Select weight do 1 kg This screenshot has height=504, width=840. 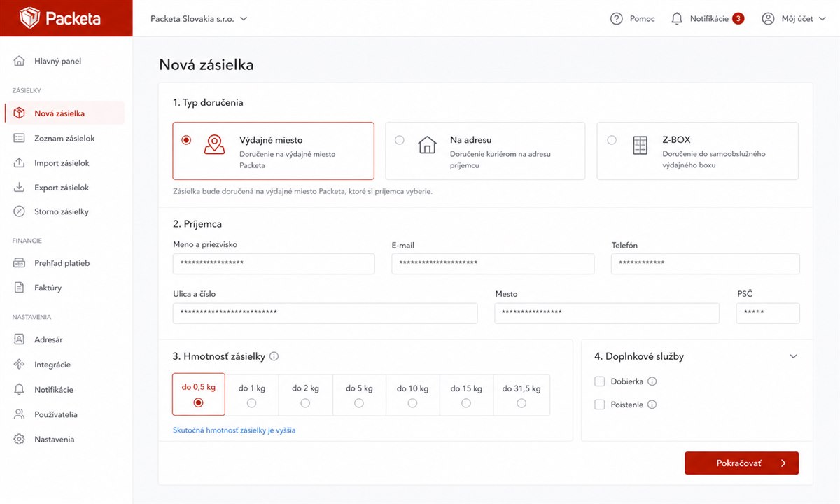pos(252,395)
